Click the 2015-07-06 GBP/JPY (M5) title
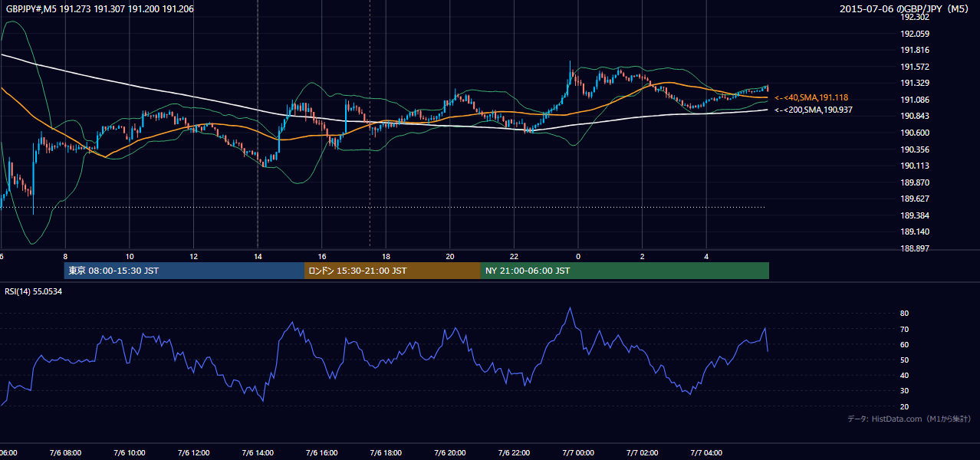 tap(906, 9)
